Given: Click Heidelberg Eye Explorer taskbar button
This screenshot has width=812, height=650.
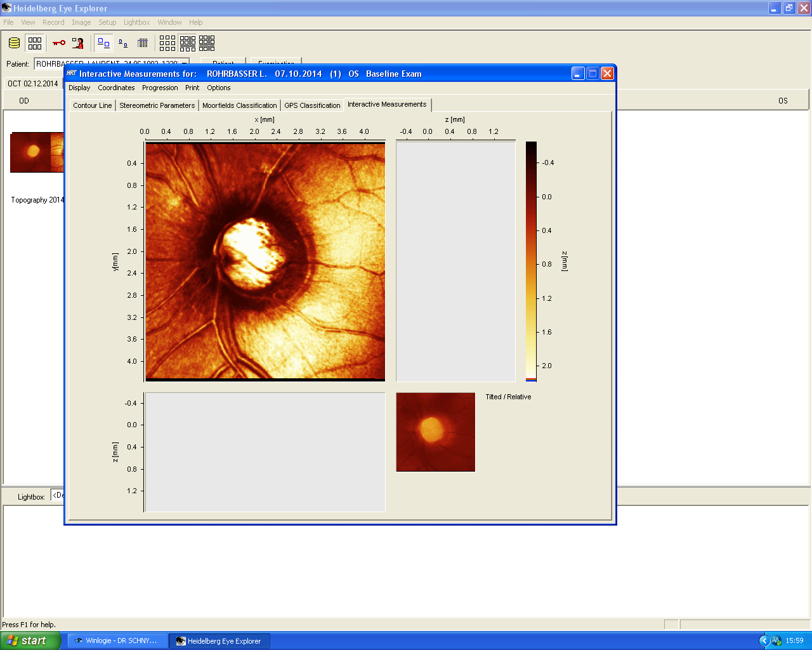Looking at the screenshot, I should pos(220,640).
